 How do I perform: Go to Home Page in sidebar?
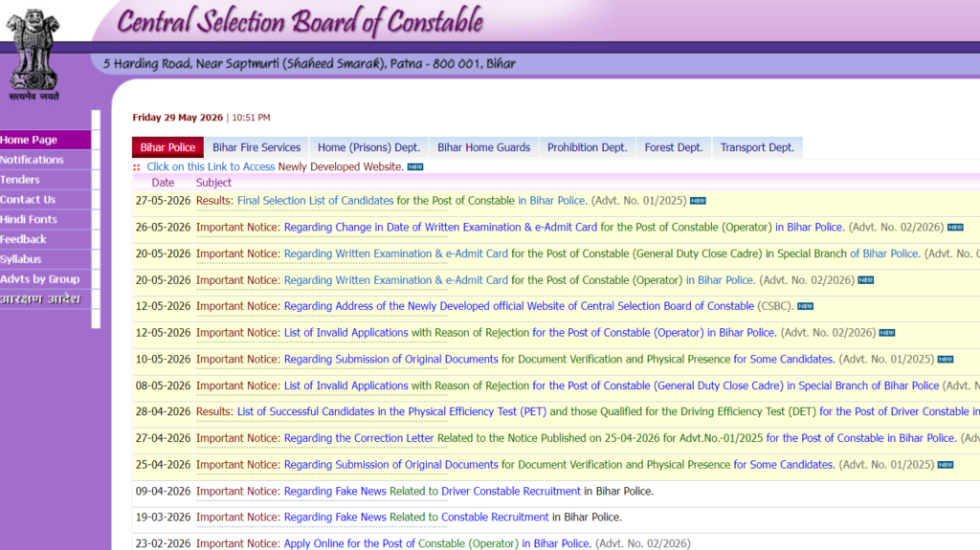click(x=46, y=140)
